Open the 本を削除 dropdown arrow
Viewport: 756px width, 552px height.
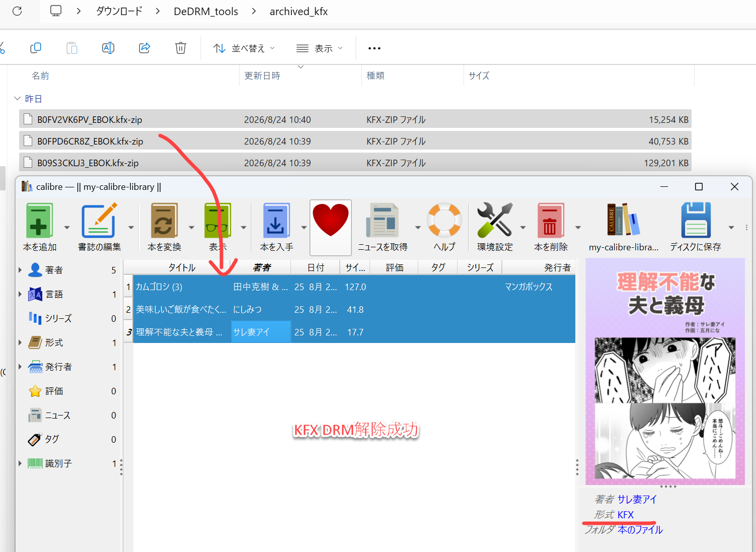tap(578, 228)
